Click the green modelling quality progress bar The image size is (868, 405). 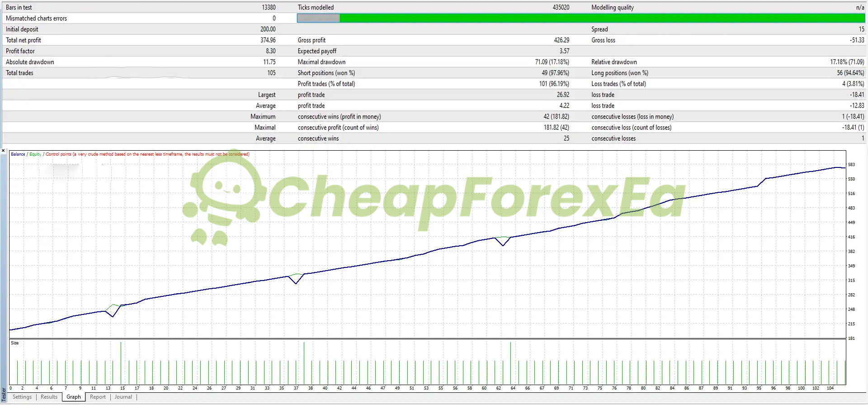581,18
